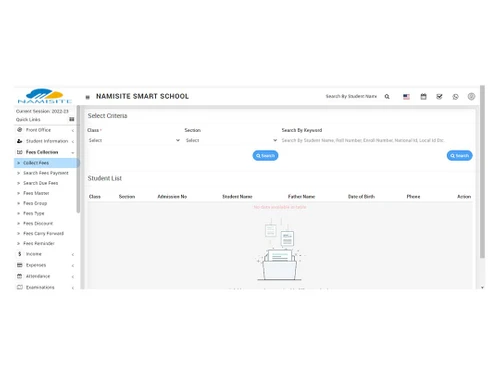Open Search Fees Payment menu item
The image size is (500, 375).
click(45, 173)
